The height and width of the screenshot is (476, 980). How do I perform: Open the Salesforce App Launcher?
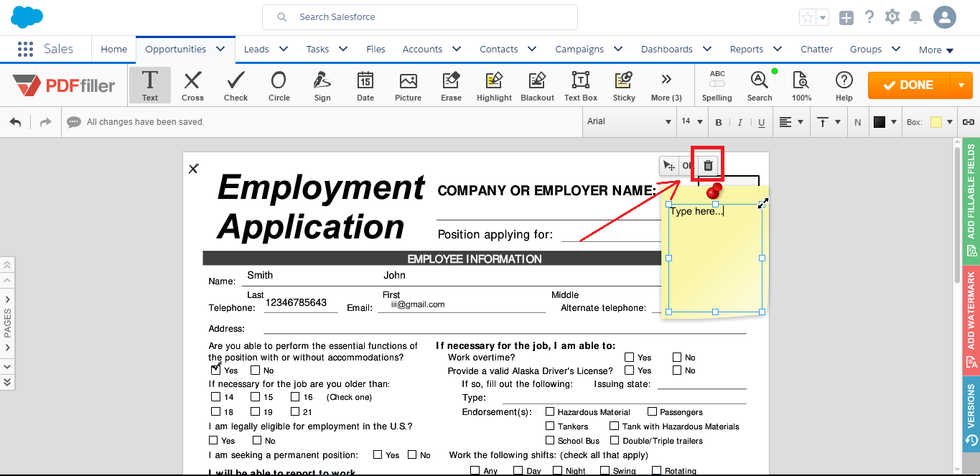click(x=25, y=49)
